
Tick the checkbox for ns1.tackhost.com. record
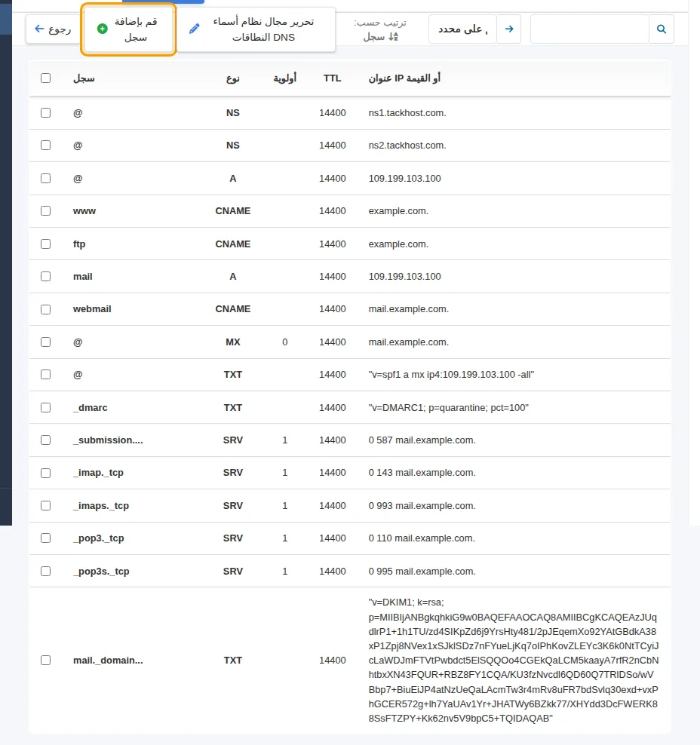45,112
